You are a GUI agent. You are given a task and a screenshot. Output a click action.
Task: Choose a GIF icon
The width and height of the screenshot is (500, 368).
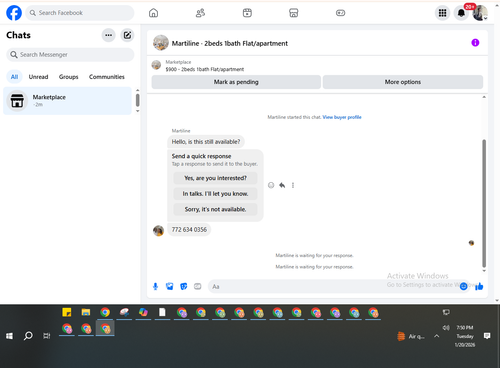point(198,286)
